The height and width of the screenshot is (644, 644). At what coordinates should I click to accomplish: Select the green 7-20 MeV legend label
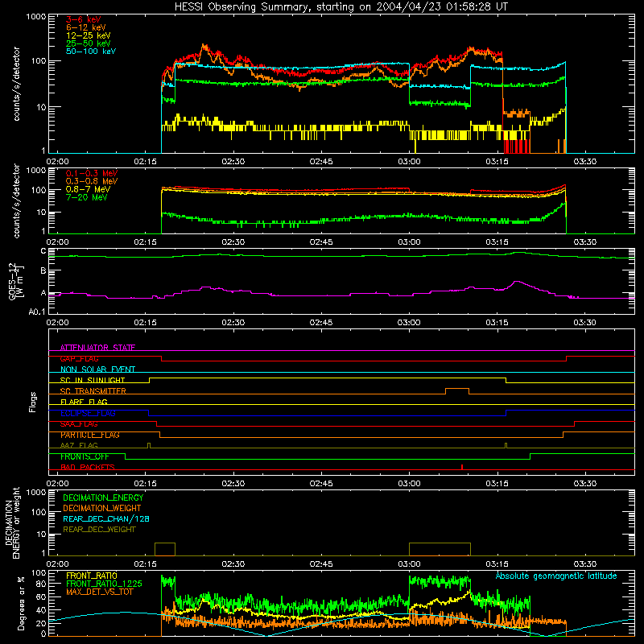[87, 197]
